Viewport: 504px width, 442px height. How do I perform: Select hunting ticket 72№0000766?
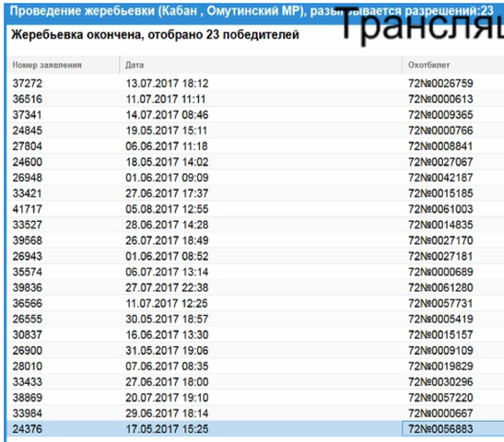[x=440, y=131]
